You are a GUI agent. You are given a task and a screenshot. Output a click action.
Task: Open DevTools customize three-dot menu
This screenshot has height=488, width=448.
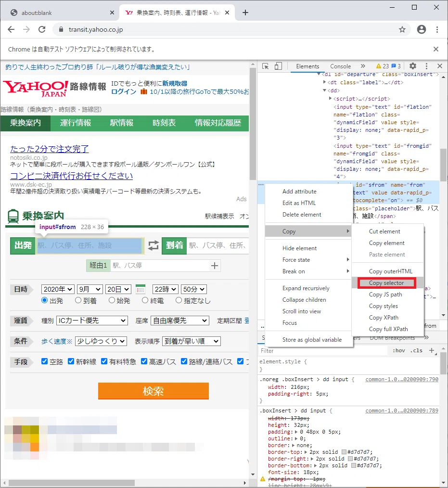pos(426,66)
